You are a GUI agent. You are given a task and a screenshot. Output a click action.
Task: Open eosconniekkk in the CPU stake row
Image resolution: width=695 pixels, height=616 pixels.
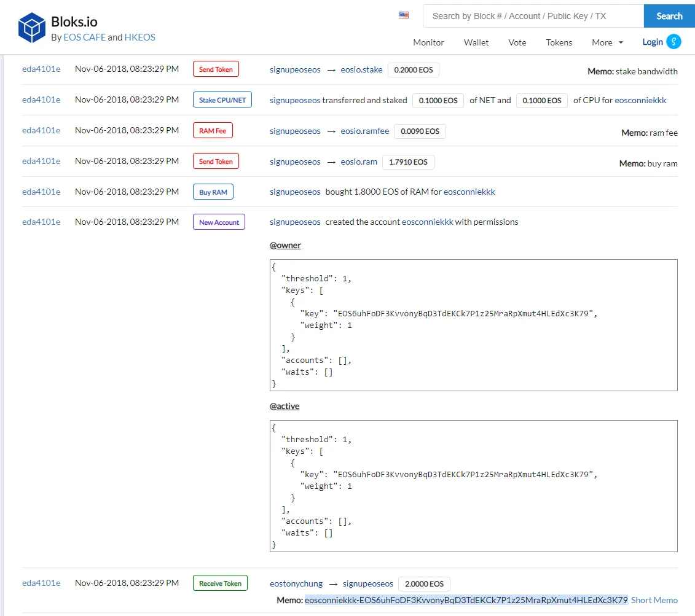point(640,101)
